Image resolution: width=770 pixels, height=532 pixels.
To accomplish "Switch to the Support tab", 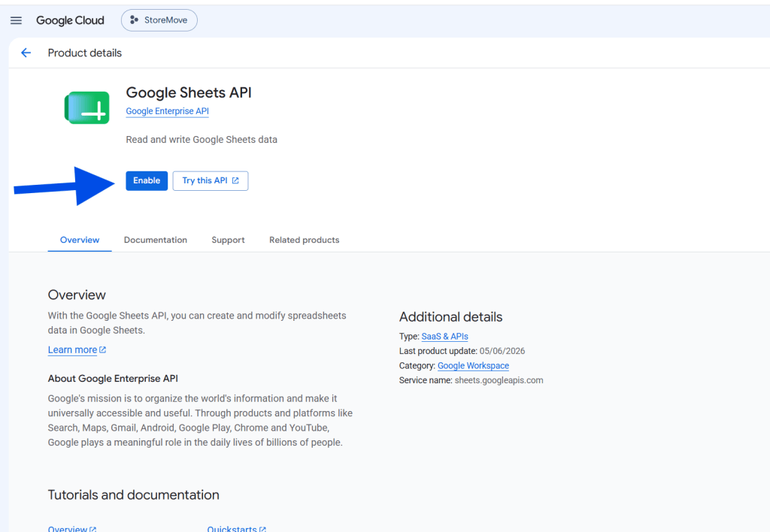I will pos(228,240).
